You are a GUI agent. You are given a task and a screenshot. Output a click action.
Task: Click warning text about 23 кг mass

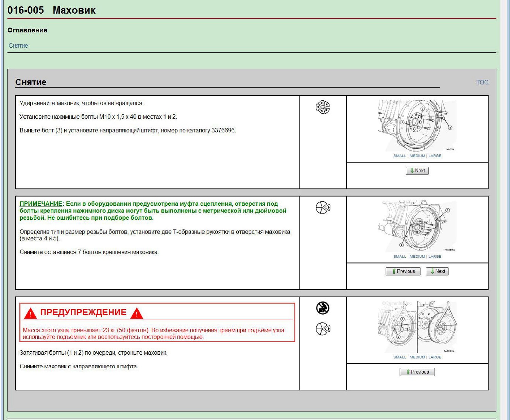coord(154,334)
